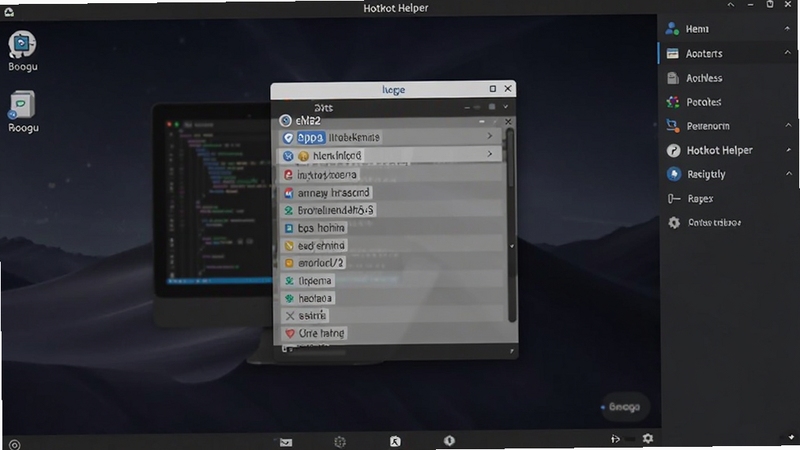Collapse the Hotkot Helper sidebar section
This screenshot has height=450, width=800.
pos(788,149)
